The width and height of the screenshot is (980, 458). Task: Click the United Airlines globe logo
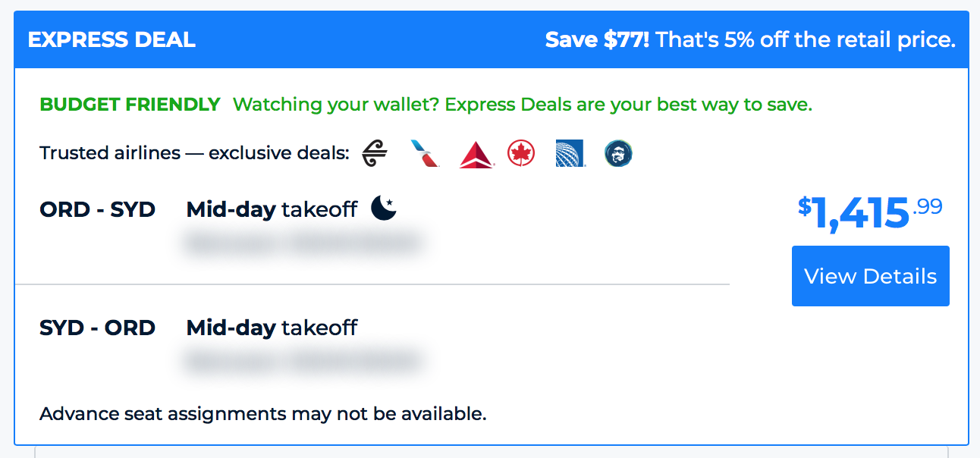click(x=570, y=153)
